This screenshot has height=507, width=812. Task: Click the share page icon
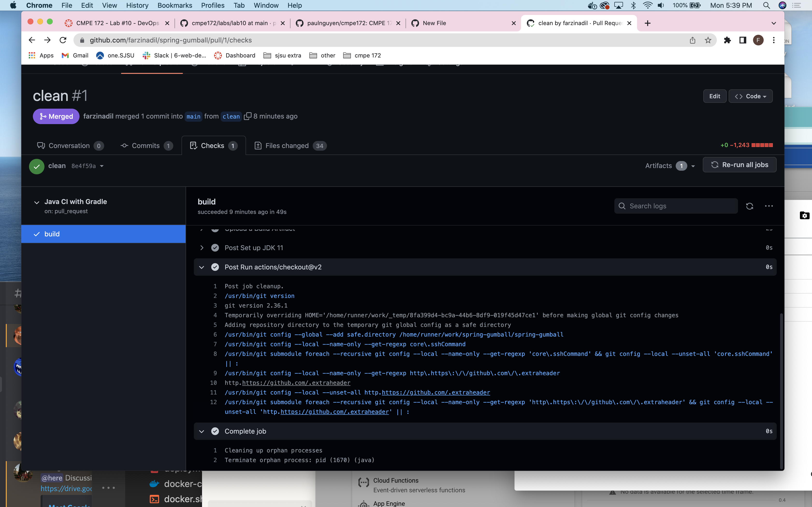point(693,40)
